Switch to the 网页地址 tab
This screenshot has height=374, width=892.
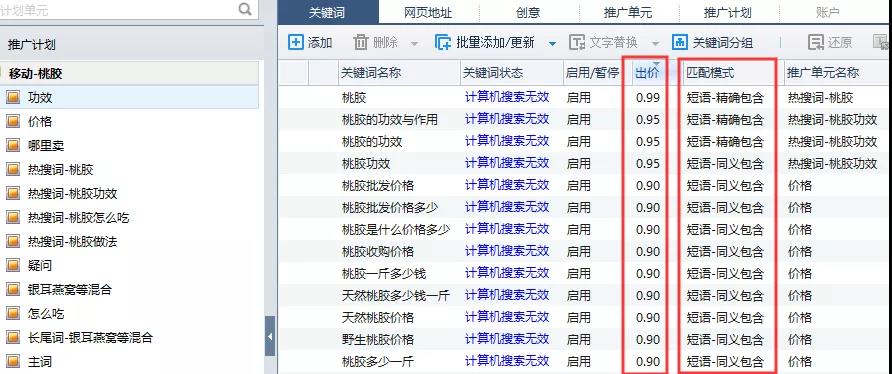[428, 12]
